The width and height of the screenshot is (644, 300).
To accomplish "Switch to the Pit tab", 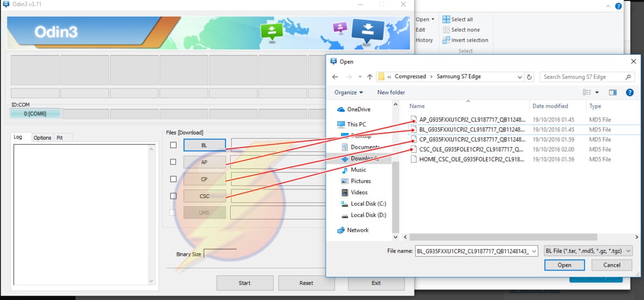I will click(x=60, y=138).
